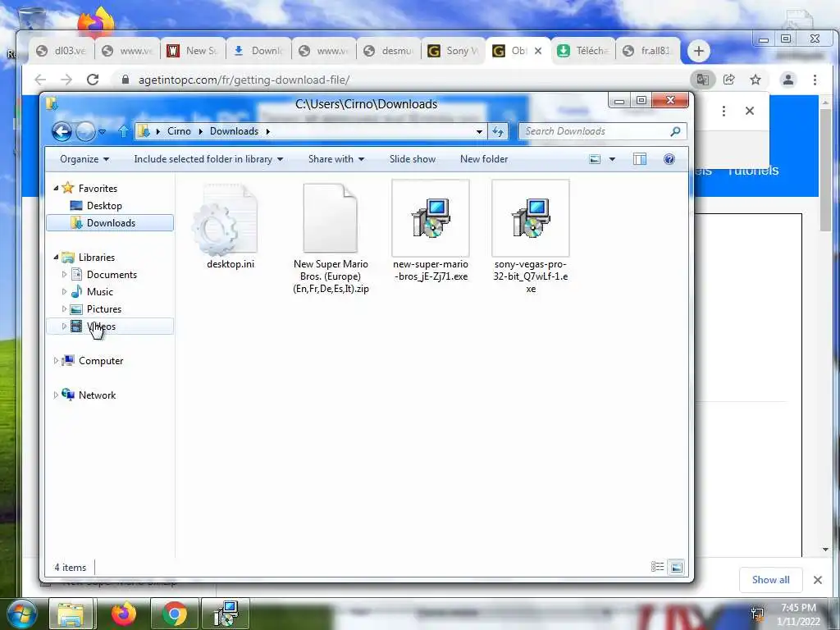840x630 pixels.
Task: Expand the Pictures library
Action: coord(64,309)
